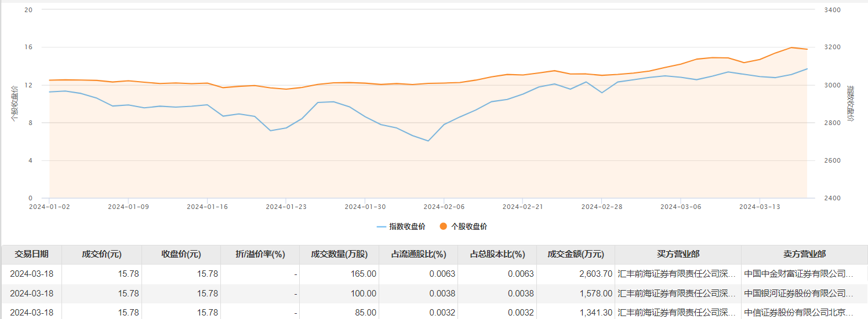
Task: Click the 买方营业部 column header
Action: [678, 254]
